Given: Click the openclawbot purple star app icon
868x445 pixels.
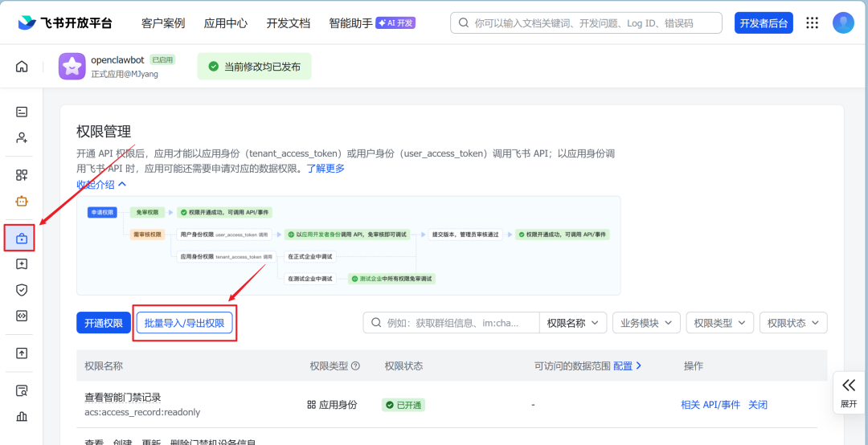Looking at the screenshot, I should click(72, 67).
